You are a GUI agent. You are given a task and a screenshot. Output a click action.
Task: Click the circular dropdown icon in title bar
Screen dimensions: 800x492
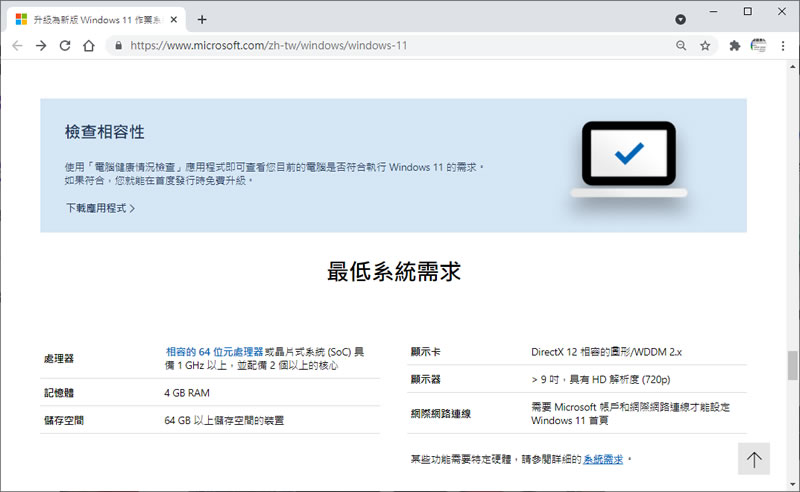pos(680,19)
